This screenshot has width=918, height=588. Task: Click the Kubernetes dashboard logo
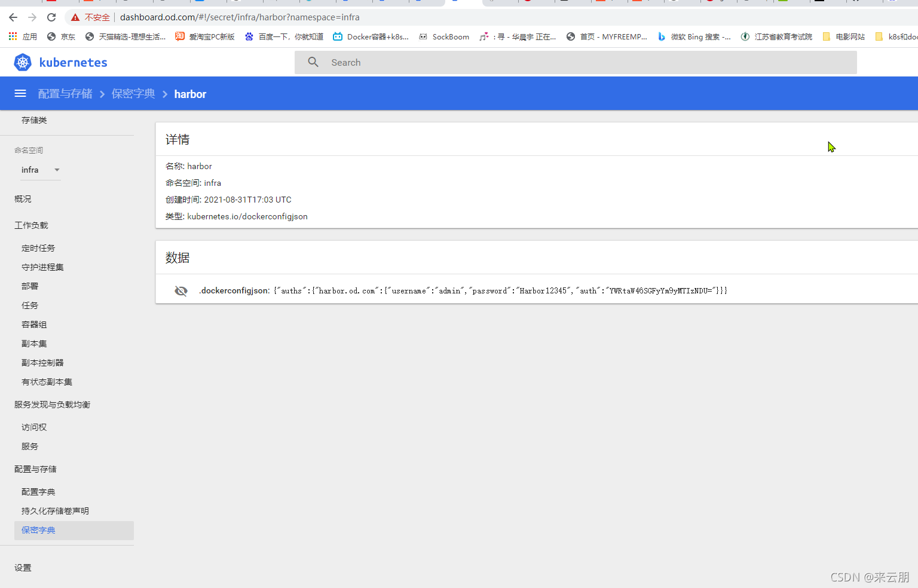pos(23,62)
